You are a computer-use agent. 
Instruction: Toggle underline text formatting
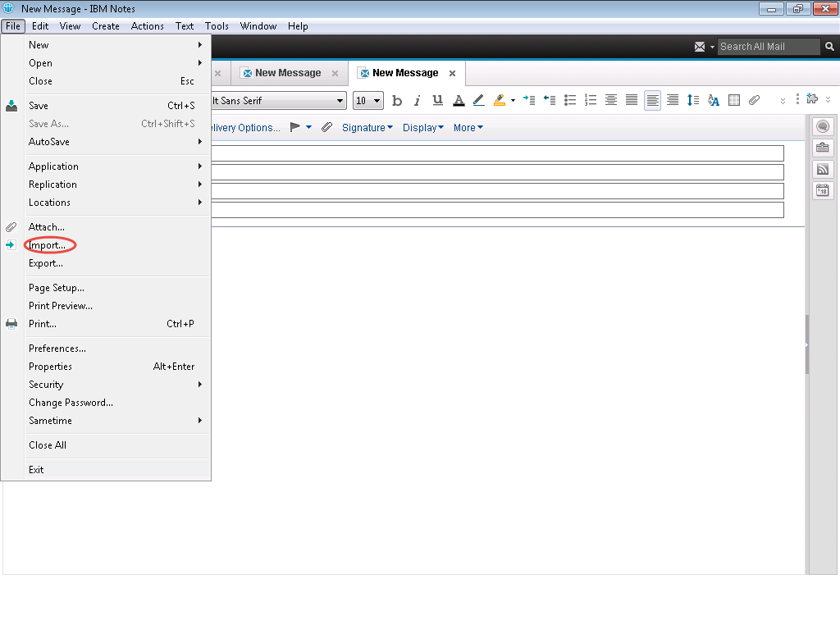tap(437, 101)
